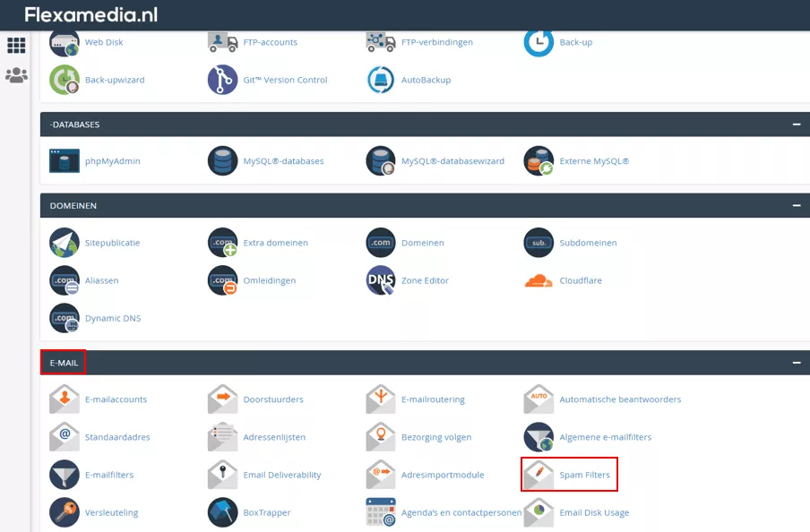The image size is (810, 532).
Task: Open the phpMyAdmin icon
Action: click(x=65, y=161)
